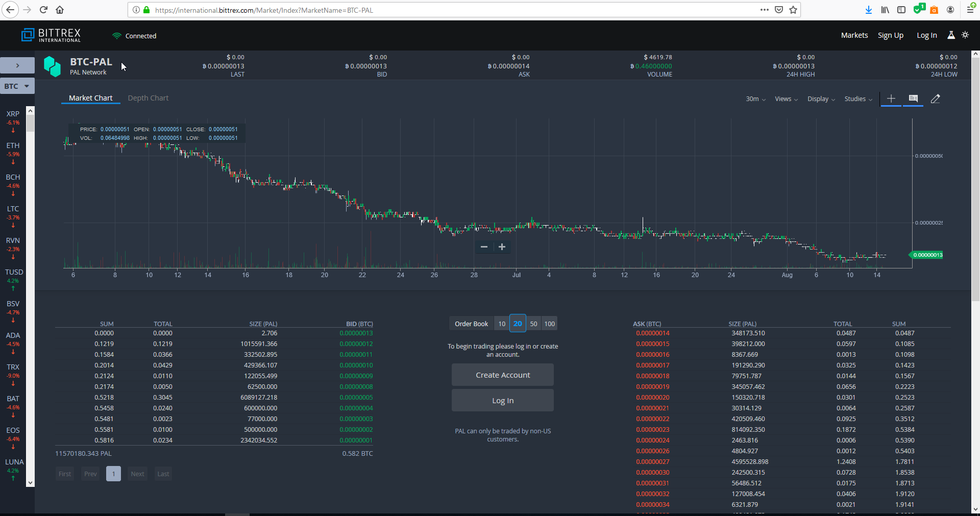Viewport: 980px width, 516px height.
Task: Click bid price 0.00000013 in order book
Action: (x=356, y=333)
